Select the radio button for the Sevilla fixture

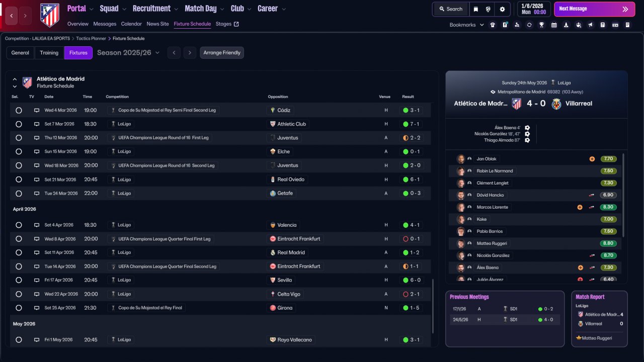(19, 280)
